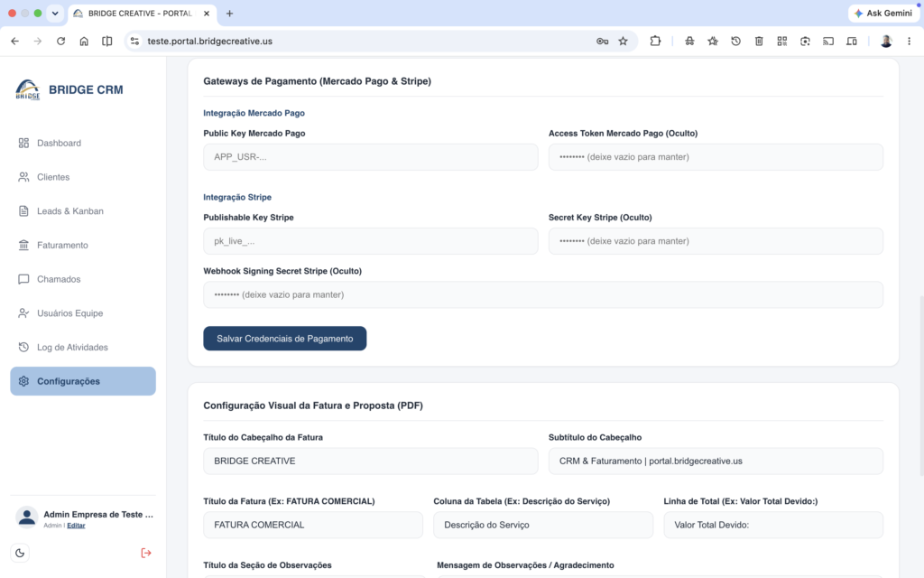Focus the Publishable Key Stripe field
Screen dimensions: 924x578
[x=371, y=241]
